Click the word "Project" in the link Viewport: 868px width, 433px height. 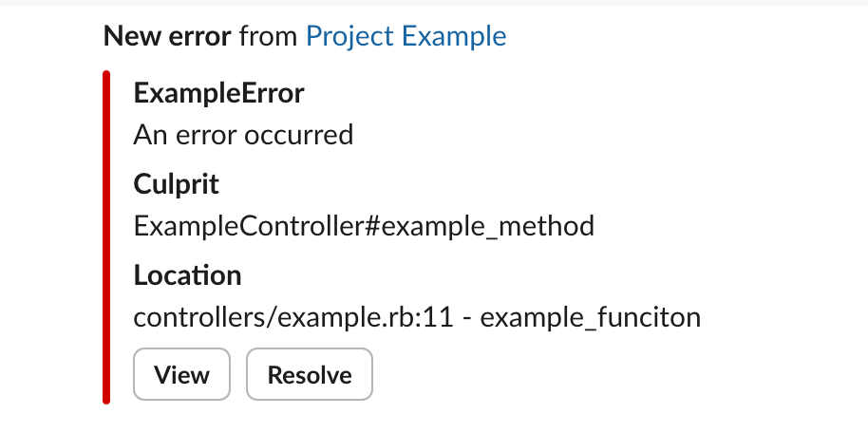click(349, 36)
